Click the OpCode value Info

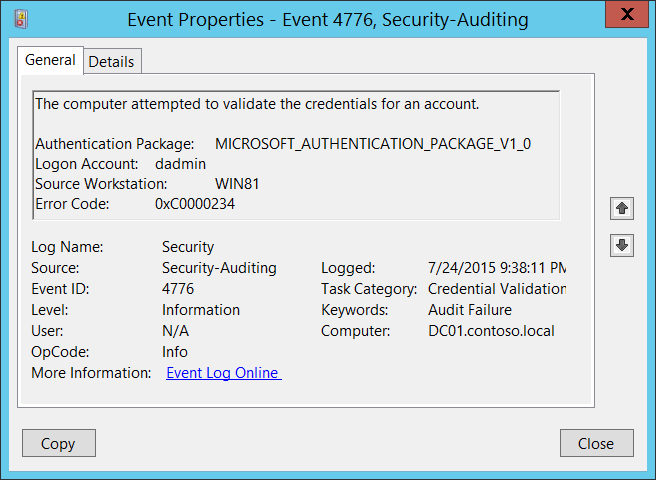pyautogui.click(x=175, y=352)
